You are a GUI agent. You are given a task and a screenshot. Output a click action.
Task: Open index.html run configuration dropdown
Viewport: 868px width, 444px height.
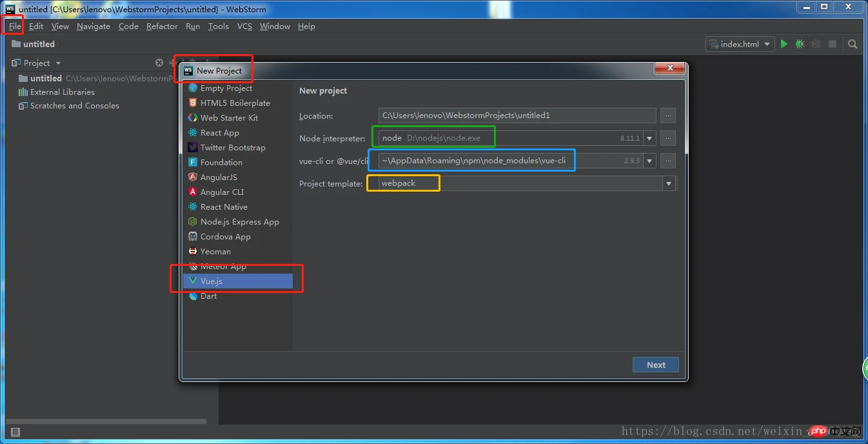pyautogui.click(x=740, y=44)
